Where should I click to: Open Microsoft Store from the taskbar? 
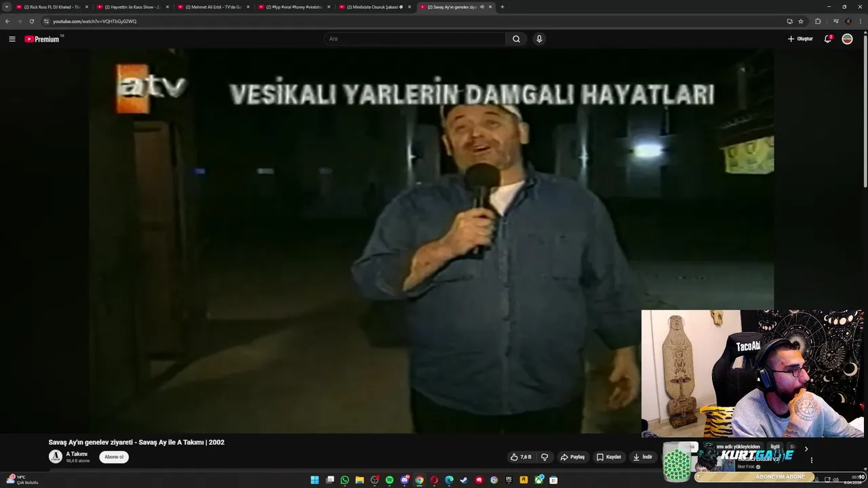coord(553,480)
